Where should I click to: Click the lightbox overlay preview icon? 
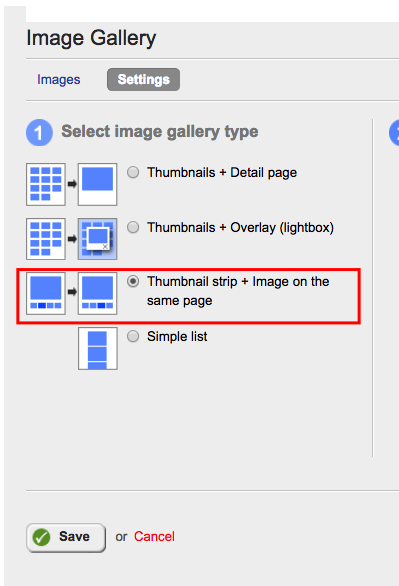coord(98,239)
